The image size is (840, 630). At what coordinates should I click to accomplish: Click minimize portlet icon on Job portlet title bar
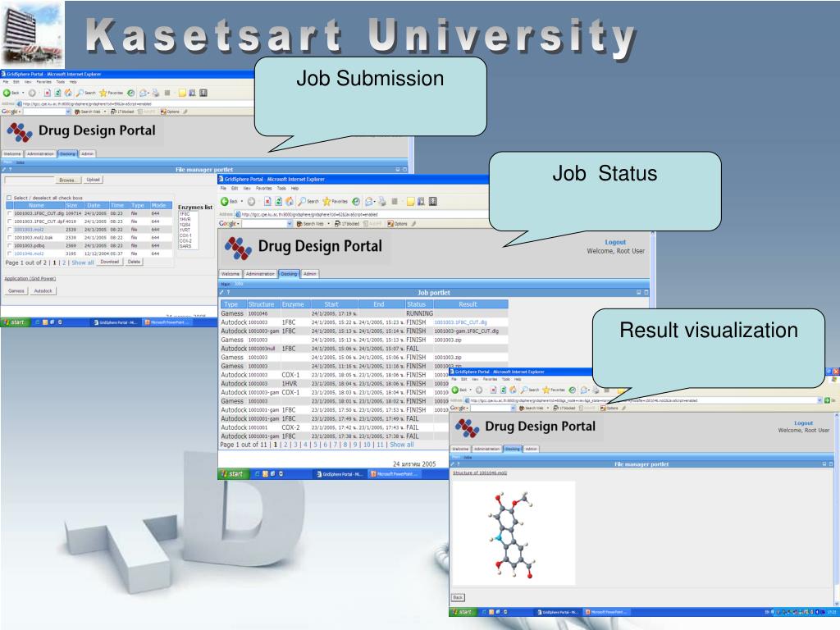638,293
